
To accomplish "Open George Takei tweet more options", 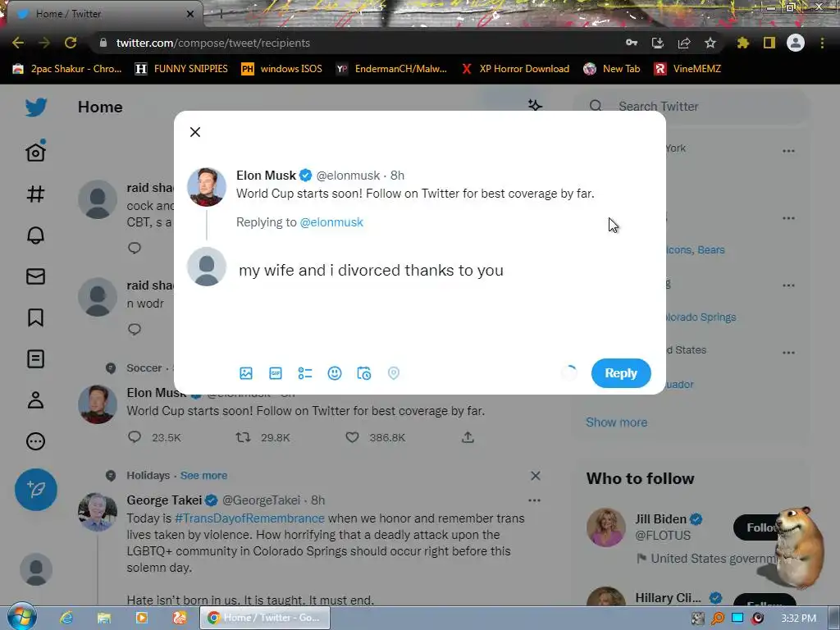I will coord(534,500).
